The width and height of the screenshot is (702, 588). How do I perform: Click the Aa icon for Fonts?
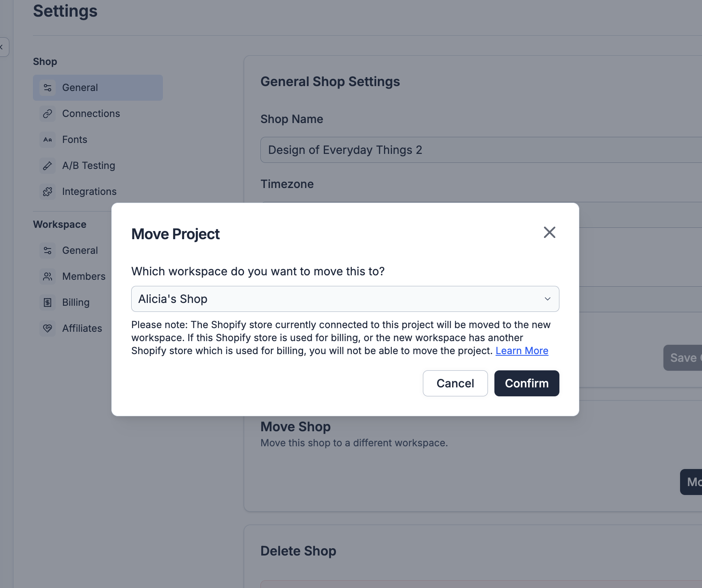48,140
